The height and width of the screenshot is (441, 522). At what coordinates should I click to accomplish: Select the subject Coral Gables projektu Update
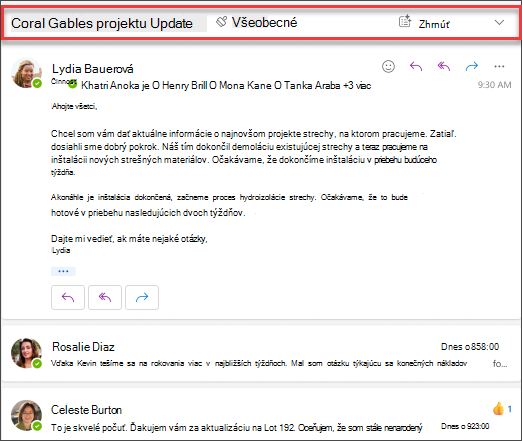(x=102, y=23)
